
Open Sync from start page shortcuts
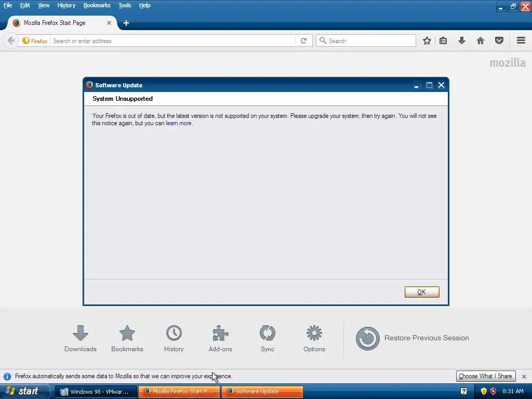click(268, 339)
